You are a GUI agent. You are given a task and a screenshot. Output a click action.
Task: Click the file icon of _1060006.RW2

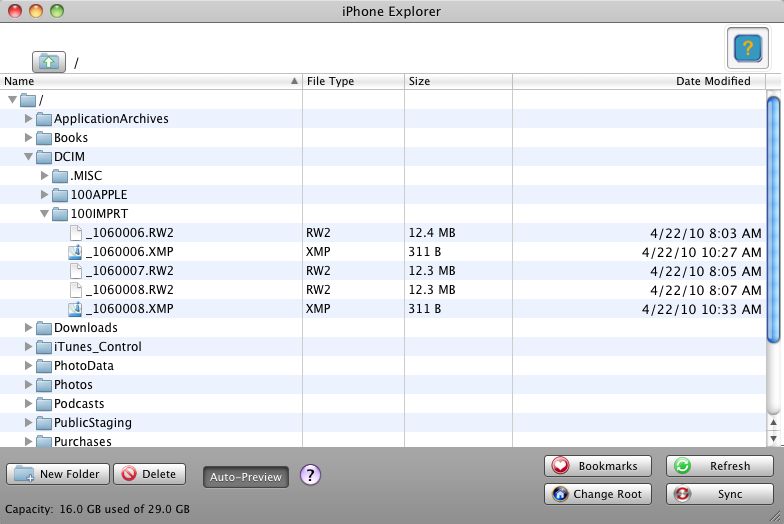coord(76,233)
